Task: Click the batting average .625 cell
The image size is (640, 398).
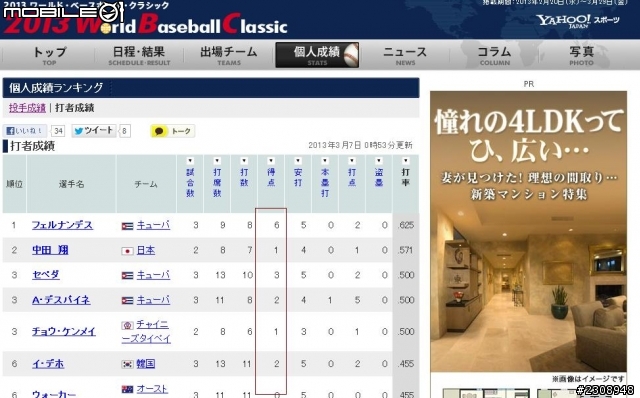Action: [x=406, y=225]
